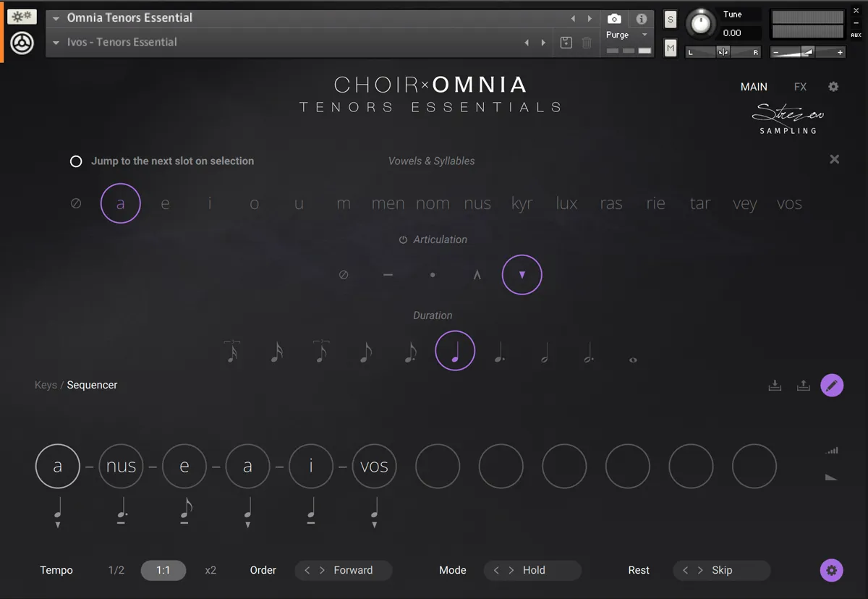The height and width of the screenshot is (599, 868).
Task: Go to next instrument with right arrow
Action: tap(590, 18)
